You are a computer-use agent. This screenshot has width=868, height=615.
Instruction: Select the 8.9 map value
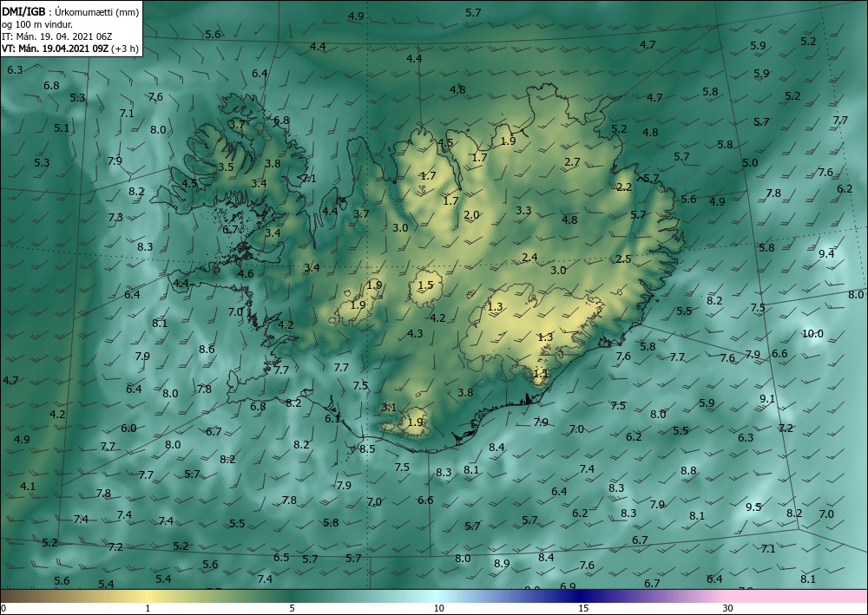coord(502,563)
